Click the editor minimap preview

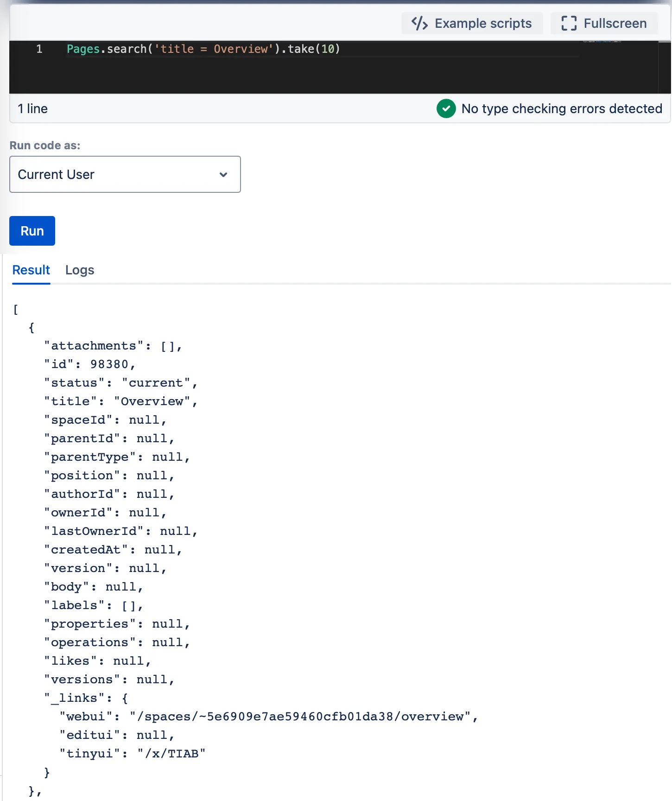pyautogui.click(x=602, y=42)
